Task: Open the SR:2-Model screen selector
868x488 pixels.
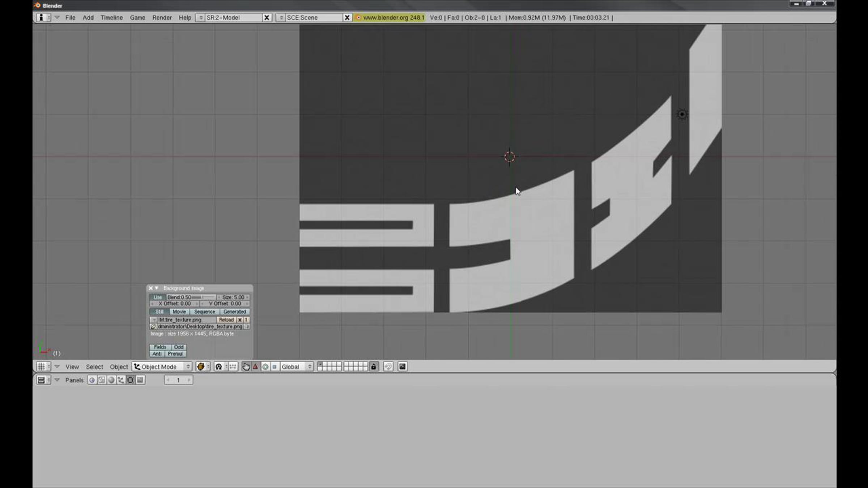Action: coord(233,17)
